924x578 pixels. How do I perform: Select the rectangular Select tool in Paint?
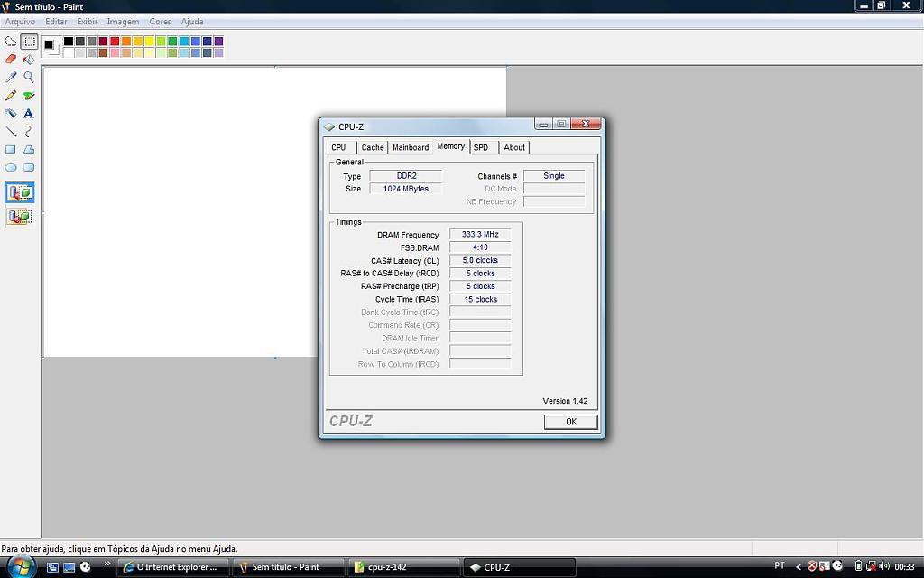coord(29,42)
